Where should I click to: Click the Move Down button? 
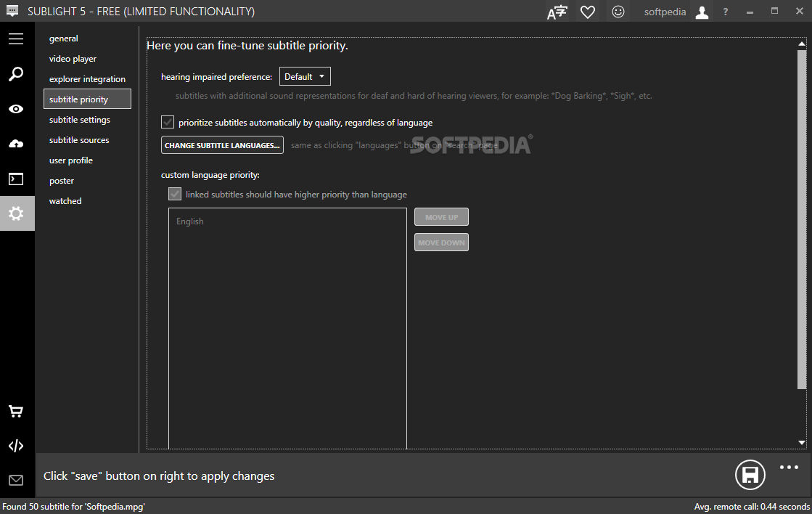point(441,242)
